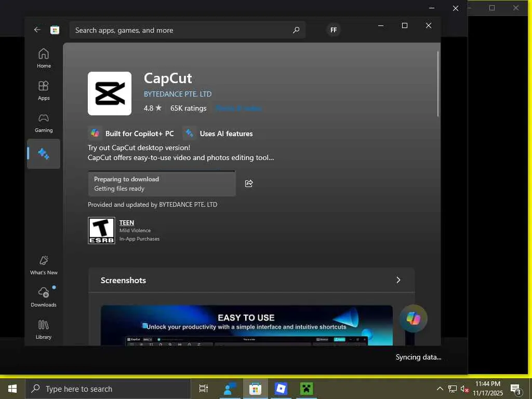532x399 pixels.
Task: Click the network tray icon
Action: 453,389
